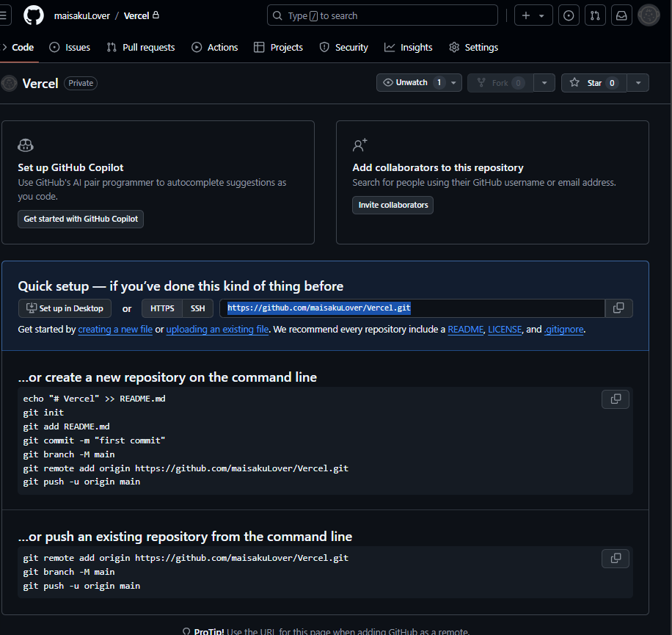The width and height of the screenshot is (672, 635).
Task: Copy the repository URL to clipboard
Action: (618, 308)
